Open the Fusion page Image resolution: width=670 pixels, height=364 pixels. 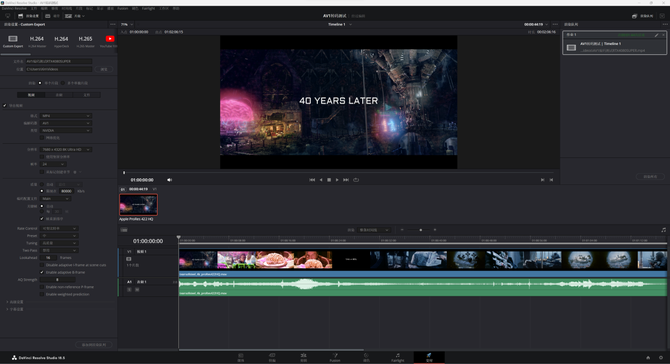(x=335, y=357)
